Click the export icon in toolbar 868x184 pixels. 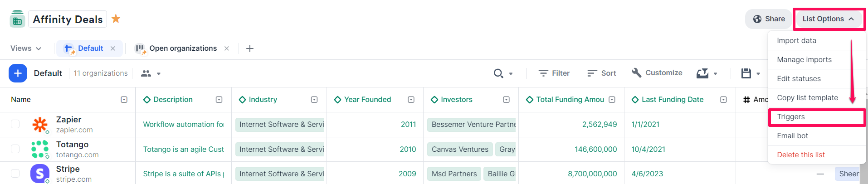tap(702, 73)
